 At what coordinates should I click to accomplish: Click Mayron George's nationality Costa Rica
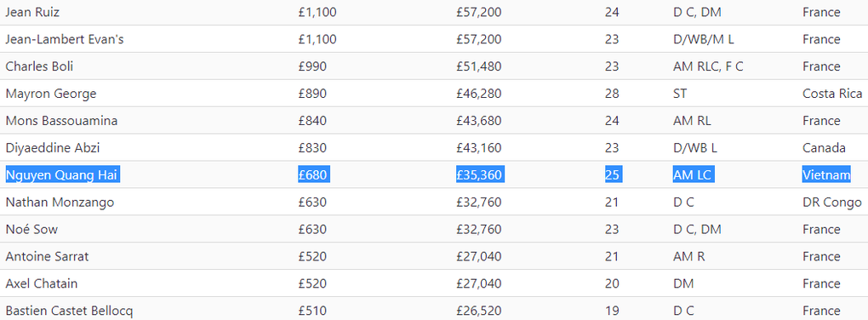click(x=832, y=94)
